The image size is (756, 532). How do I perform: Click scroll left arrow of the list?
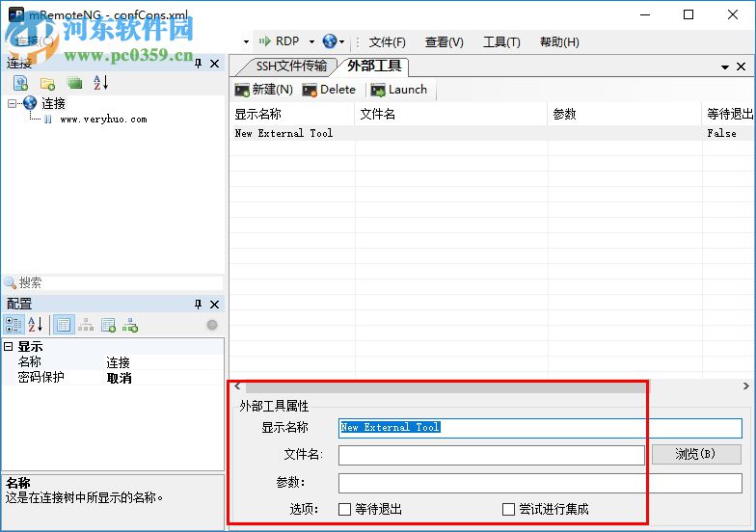pos(237,386)
